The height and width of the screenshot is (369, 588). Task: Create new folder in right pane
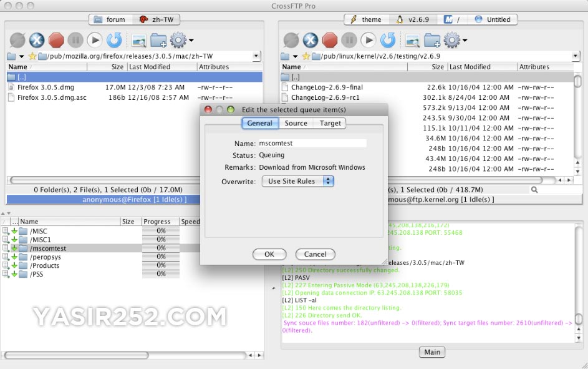[432, 41]
